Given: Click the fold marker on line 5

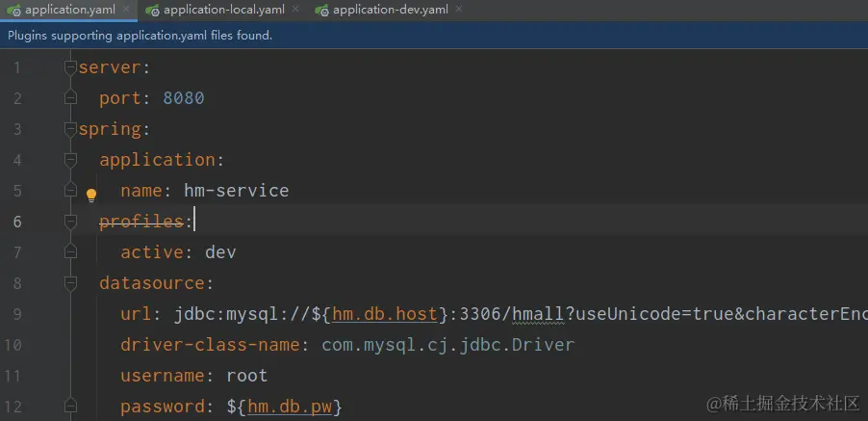Looking at the screenshot, I should (x=70, y=191).
